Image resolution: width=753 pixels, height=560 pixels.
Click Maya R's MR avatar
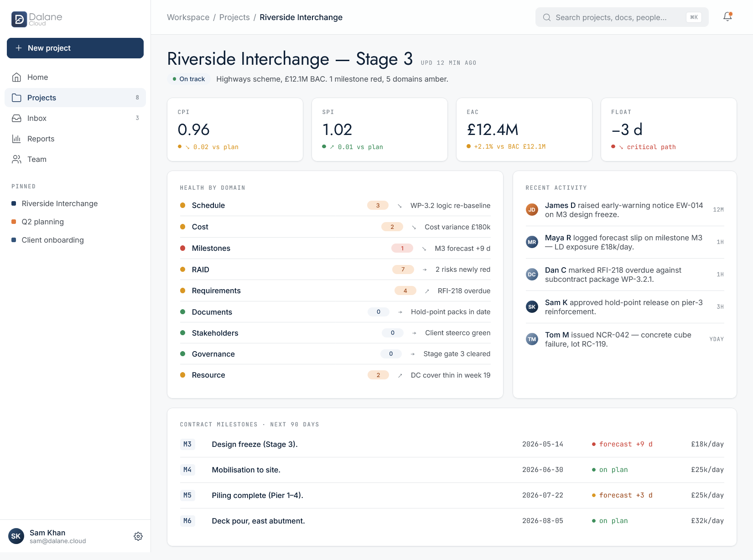pos(532,242)
